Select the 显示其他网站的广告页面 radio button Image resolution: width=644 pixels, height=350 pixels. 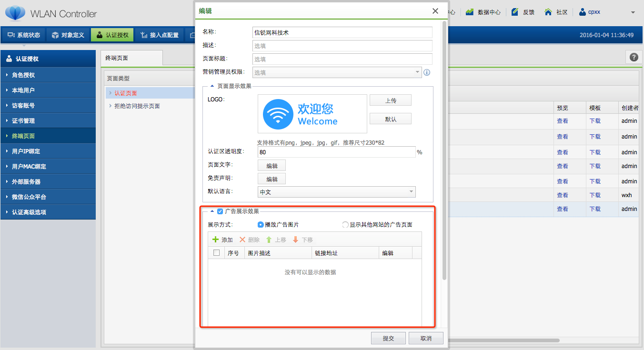tap(345, 225)
